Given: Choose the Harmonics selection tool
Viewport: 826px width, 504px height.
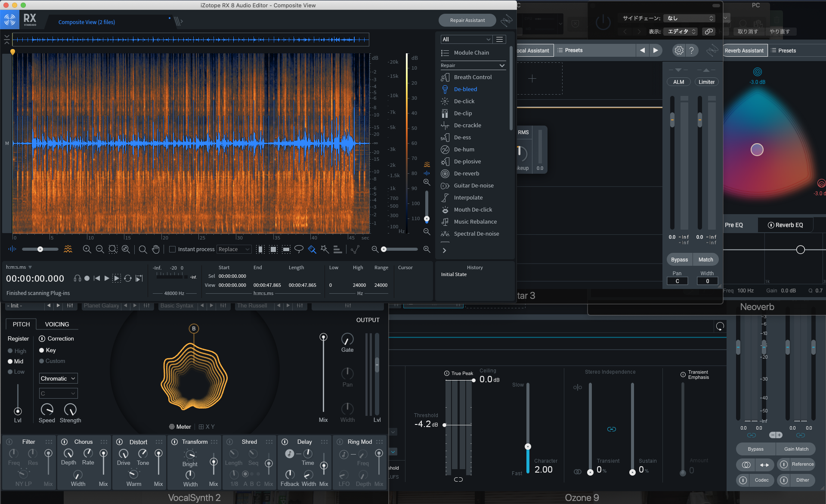Looking at the screenshot, I should point(338,249).
